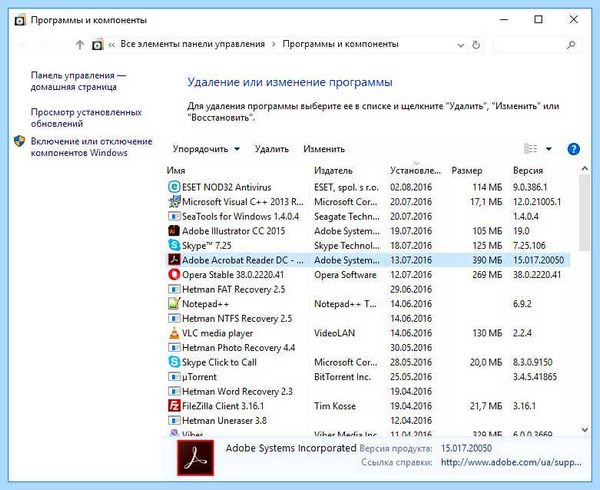Viewport: 600px width, 490px height.
Task: Sort by the Издатель column header
Action: pos(333,171)
